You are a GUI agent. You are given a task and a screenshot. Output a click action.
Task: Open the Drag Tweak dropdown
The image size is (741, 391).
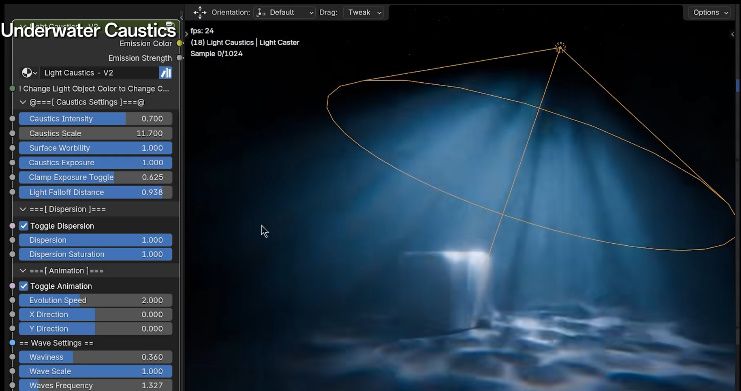click(x=364, y=12)
